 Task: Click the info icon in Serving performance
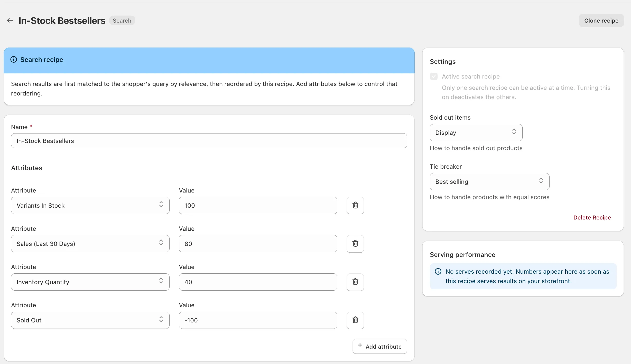click(x=438, y=271)
